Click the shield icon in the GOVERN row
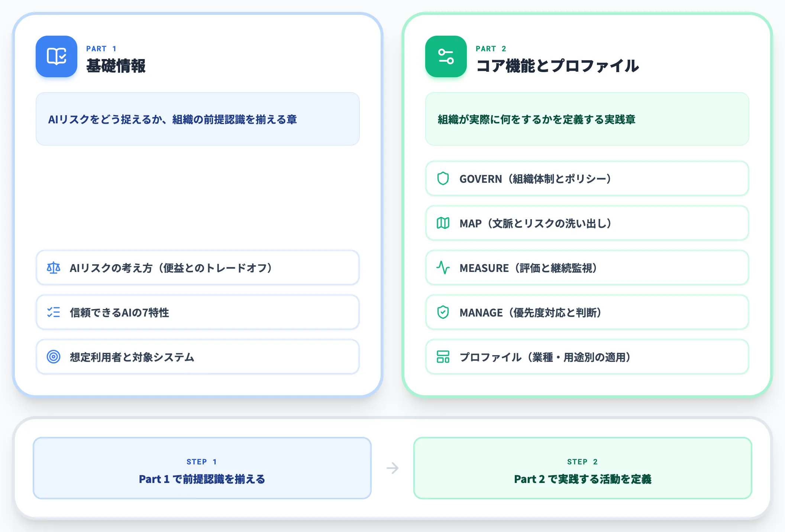The width and height of the screenshot is (785, 532). click(443, 179)
